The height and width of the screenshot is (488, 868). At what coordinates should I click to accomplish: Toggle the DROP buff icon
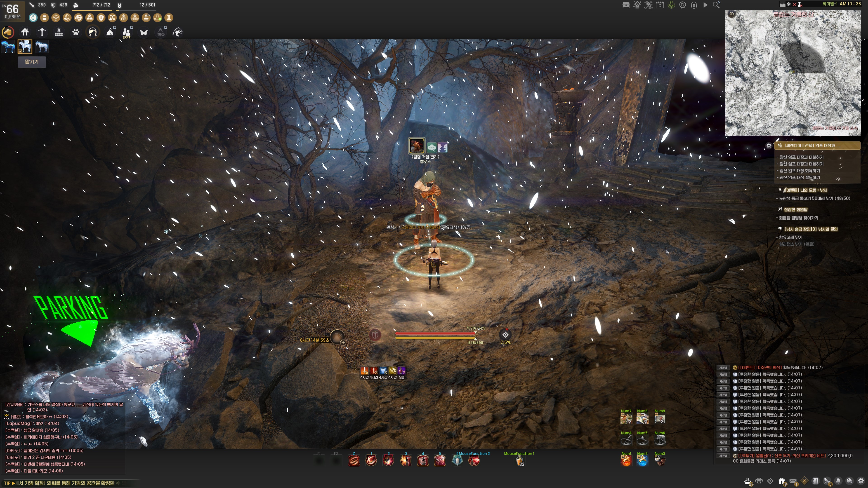[x=135, y=18]
